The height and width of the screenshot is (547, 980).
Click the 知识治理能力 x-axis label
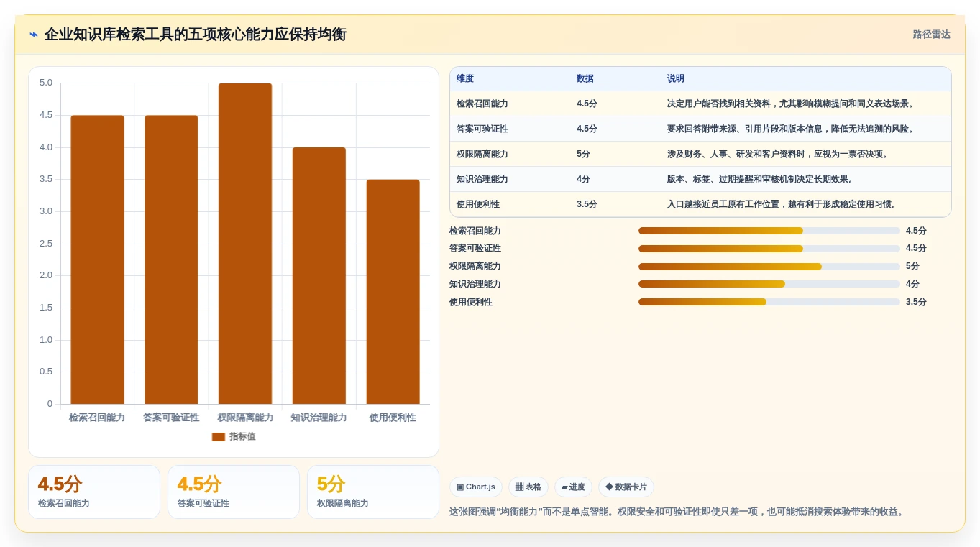(319, 418)
